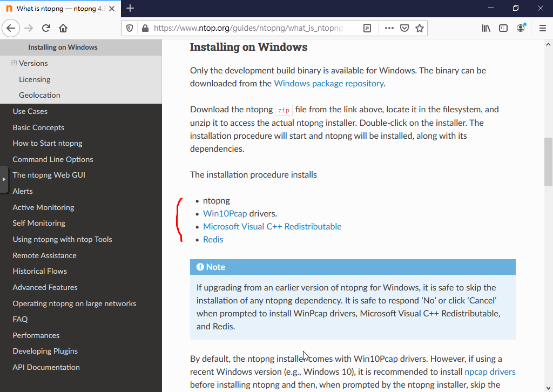Click the page scrollbar thumb
The image size is (553, 392).
point(548,161)
